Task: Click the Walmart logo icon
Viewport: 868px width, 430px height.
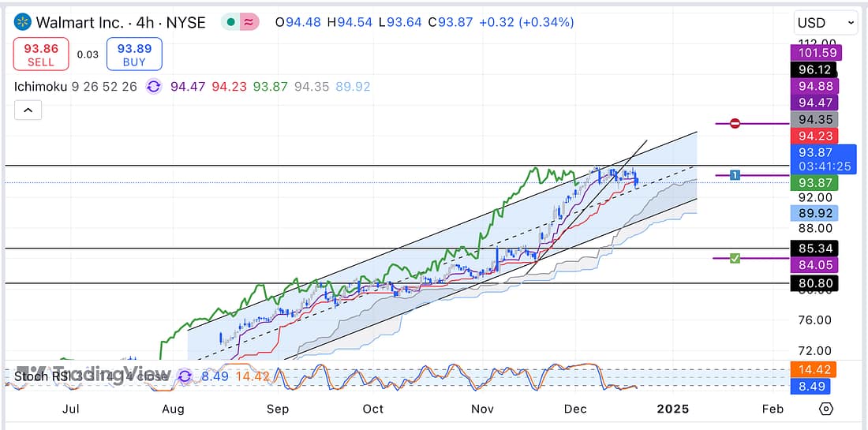Action: 23,22
